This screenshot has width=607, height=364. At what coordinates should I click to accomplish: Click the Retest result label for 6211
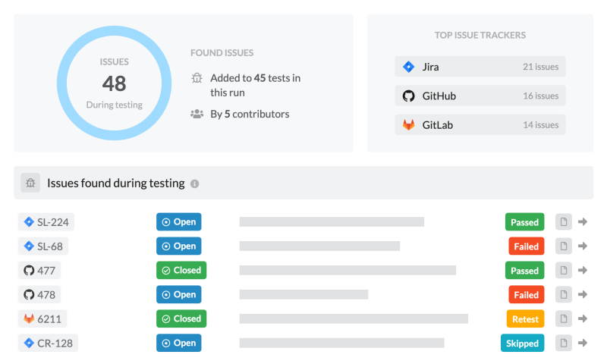click(x=525, y=319)
